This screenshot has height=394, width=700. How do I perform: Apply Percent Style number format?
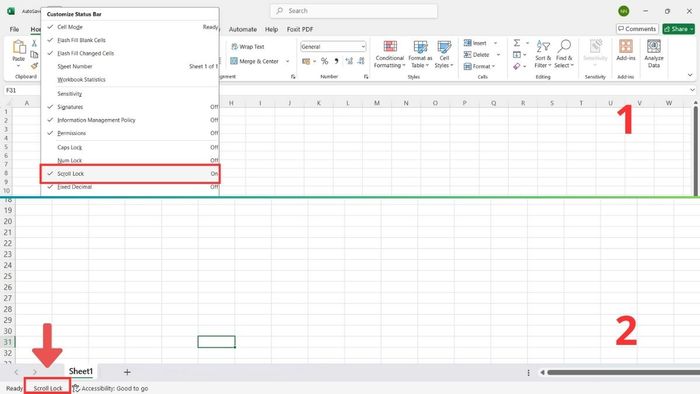click(x=325, y=61)
